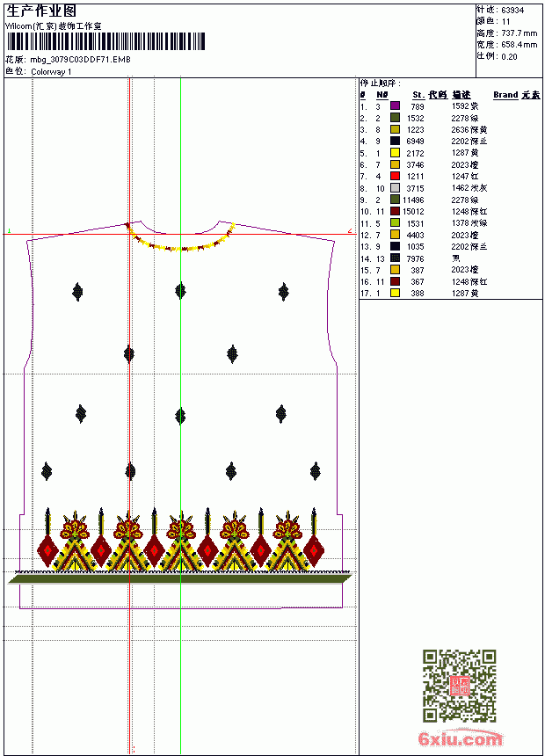The height and width of the screenshot is (756, 545).
Task: Click the description '1378 浅绿'
Action: click(x=469, y=223)
